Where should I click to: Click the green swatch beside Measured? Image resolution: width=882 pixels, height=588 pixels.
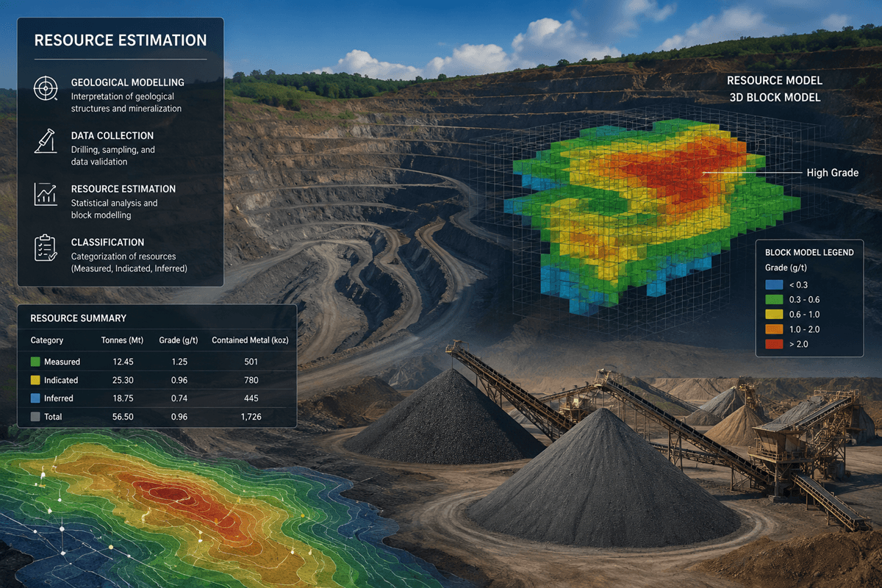[x=35, y=362]
